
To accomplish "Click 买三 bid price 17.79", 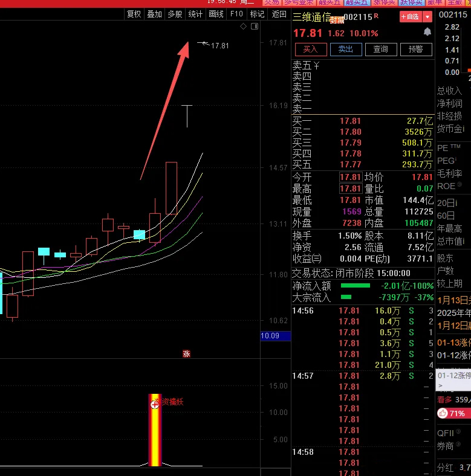I will click(x=350, y=143).
